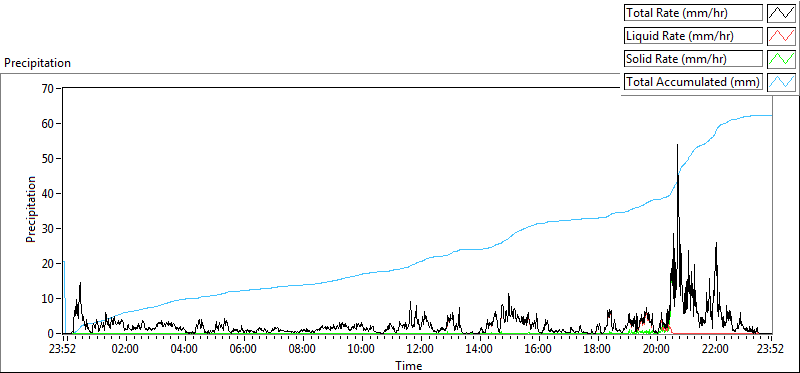
Task: Click the Total Accumulated blue plot icon
Action: click(782, 82)
